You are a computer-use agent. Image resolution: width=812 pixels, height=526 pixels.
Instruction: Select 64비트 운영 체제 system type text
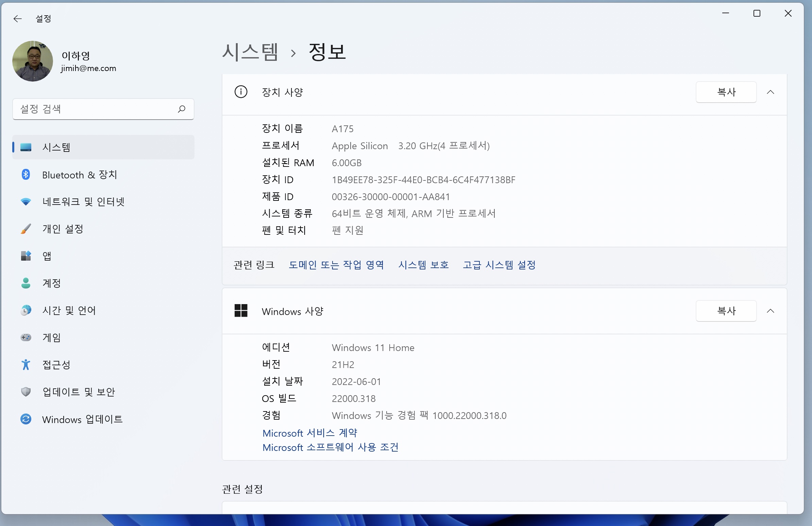point(414,214)
